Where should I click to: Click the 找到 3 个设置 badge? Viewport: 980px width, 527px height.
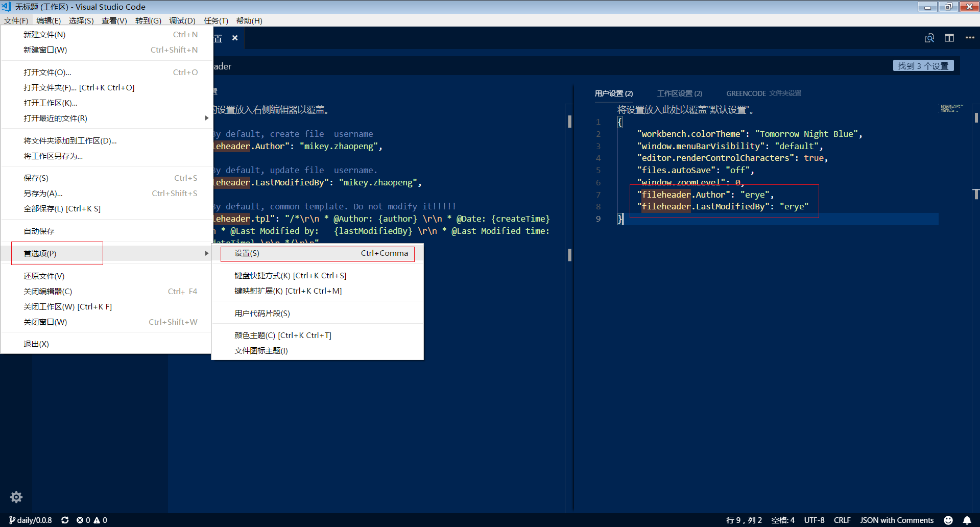point(923,66)
